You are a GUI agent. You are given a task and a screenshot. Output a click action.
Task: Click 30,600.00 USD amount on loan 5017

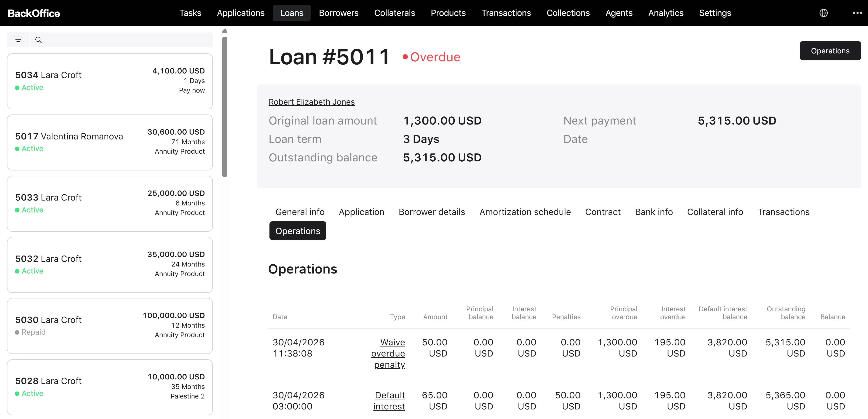click(176, 132)
